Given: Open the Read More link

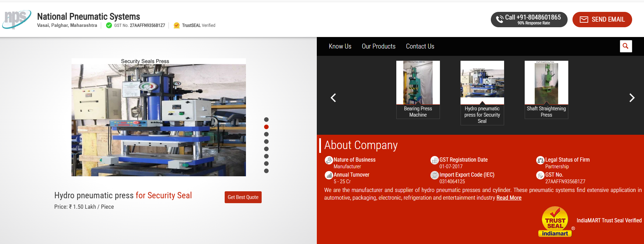Looking at the screenshot, I should click(509, 198).
